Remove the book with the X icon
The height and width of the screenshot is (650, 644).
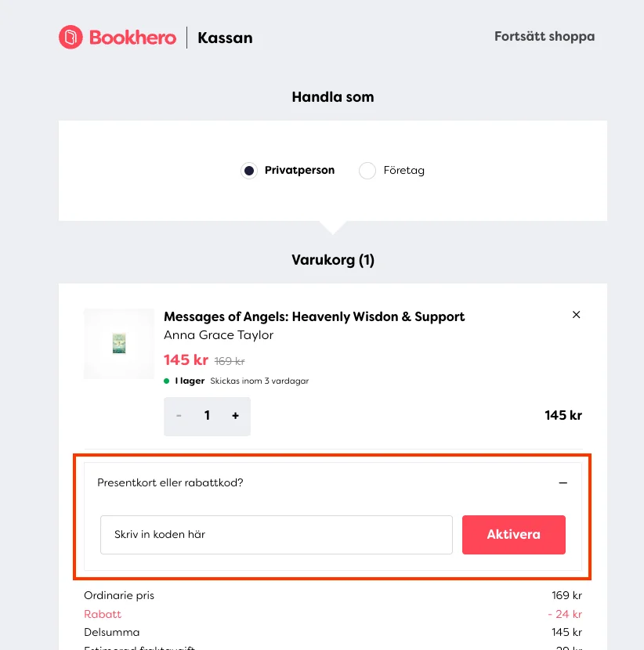(x=577, y=315)
